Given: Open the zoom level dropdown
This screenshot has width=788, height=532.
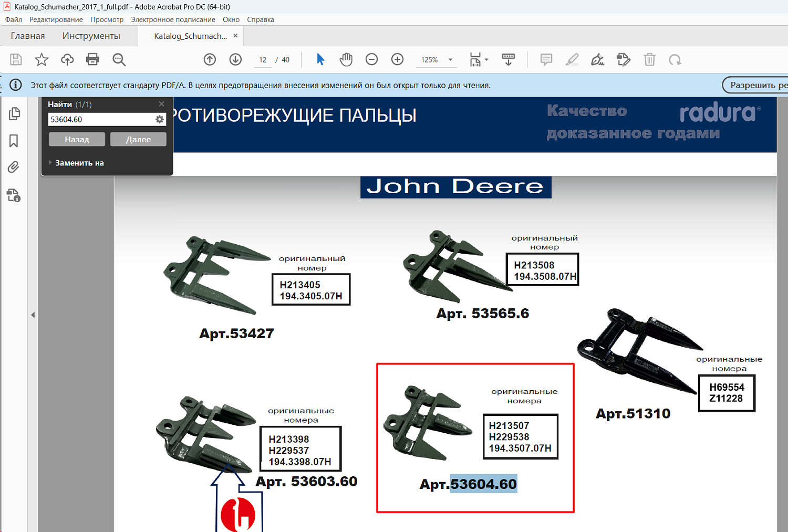Looking at the screenshot, I should 450,60.
